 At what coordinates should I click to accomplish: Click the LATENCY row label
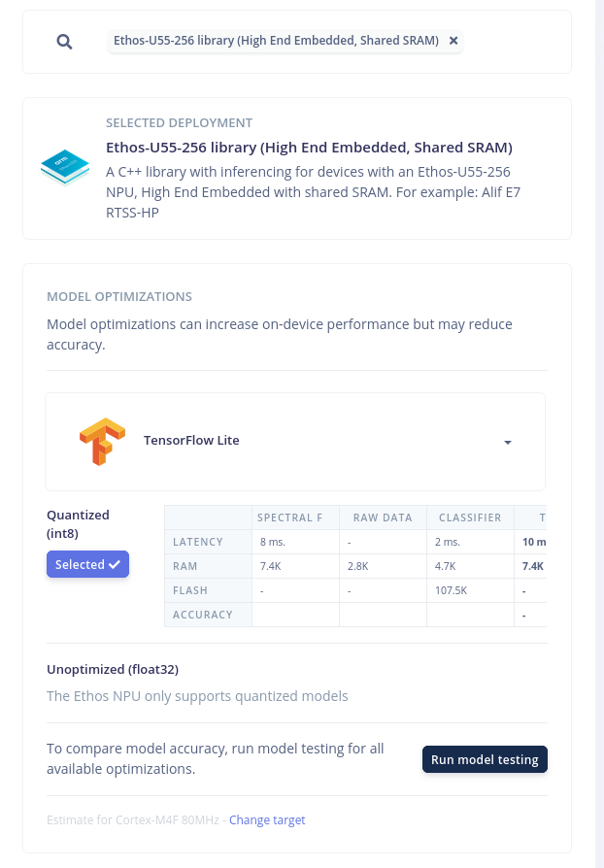click(198, 542)
